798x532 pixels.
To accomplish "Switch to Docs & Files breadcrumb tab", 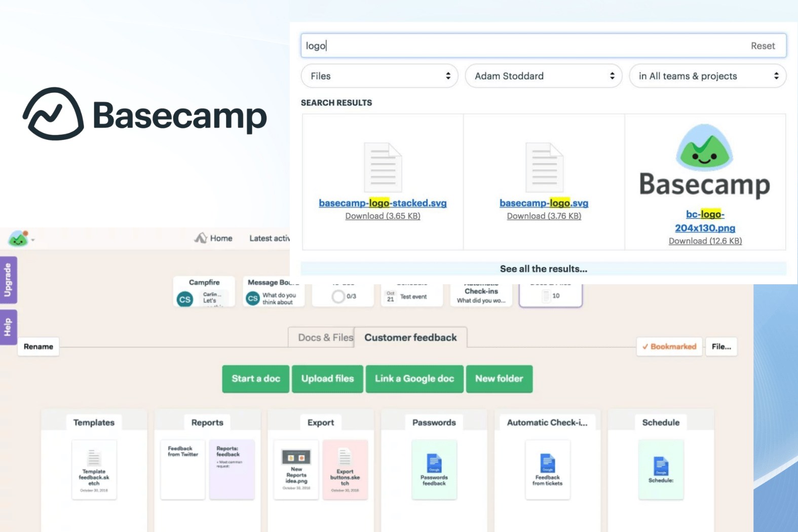I will (325, 337).
